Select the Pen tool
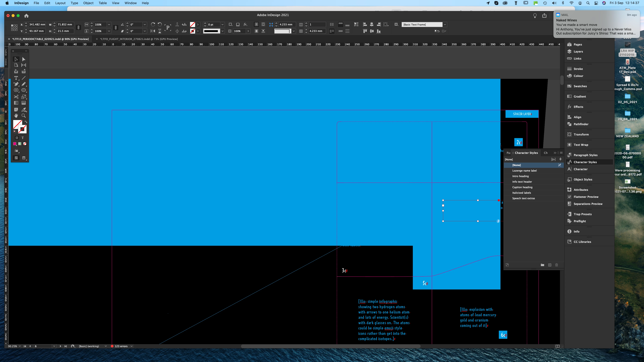This screenshot has width=644, height=362. point(16,84)
